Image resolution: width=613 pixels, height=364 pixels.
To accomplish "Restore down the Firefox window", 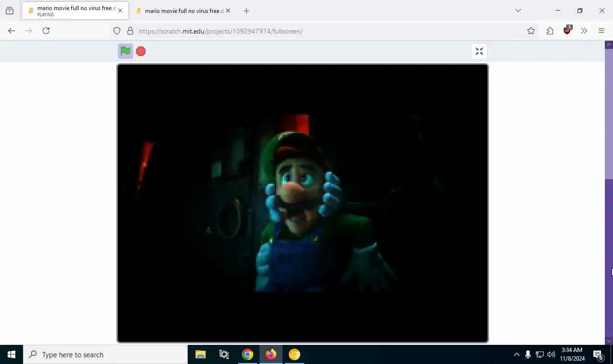I will 580,11.
